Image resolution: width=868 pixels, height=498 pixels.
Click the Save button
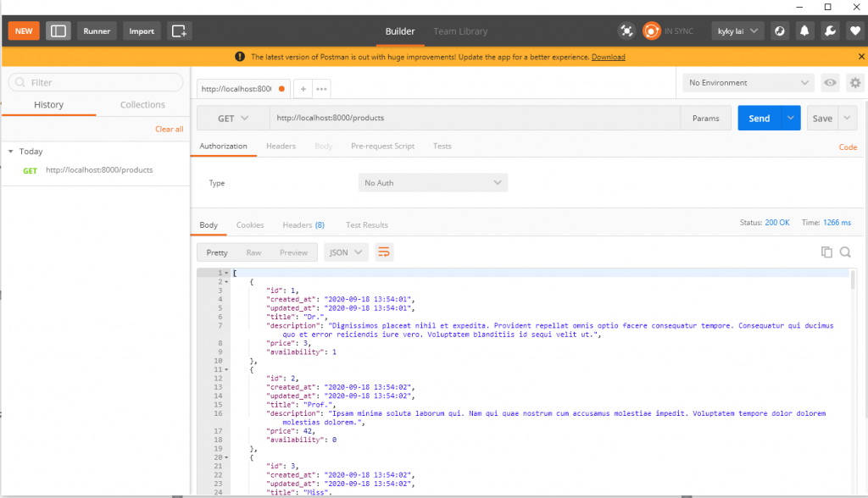tap(822, 118)
